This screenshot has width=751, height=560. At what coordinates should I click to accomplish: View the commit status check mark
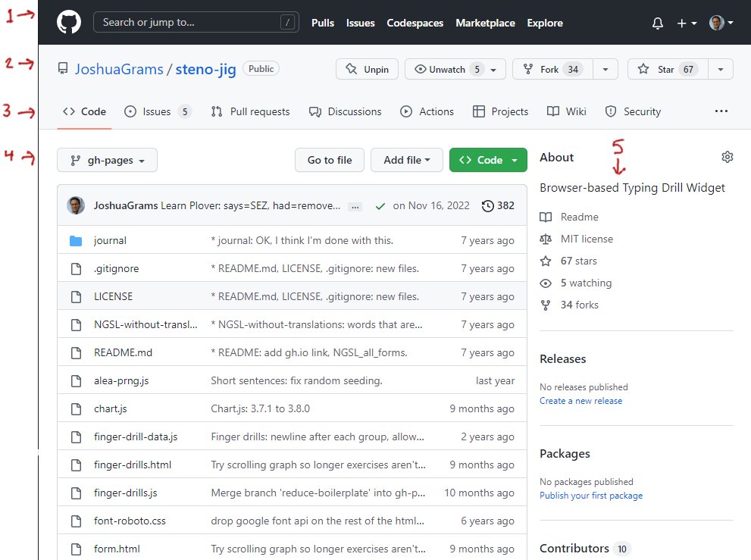point(380,206)
